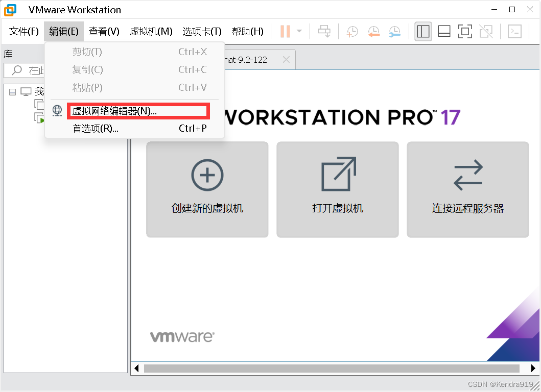Toggle the library sidebar view icon
Image resolution: width=541 pixels, height=392 pixels.
click(423, 31)
